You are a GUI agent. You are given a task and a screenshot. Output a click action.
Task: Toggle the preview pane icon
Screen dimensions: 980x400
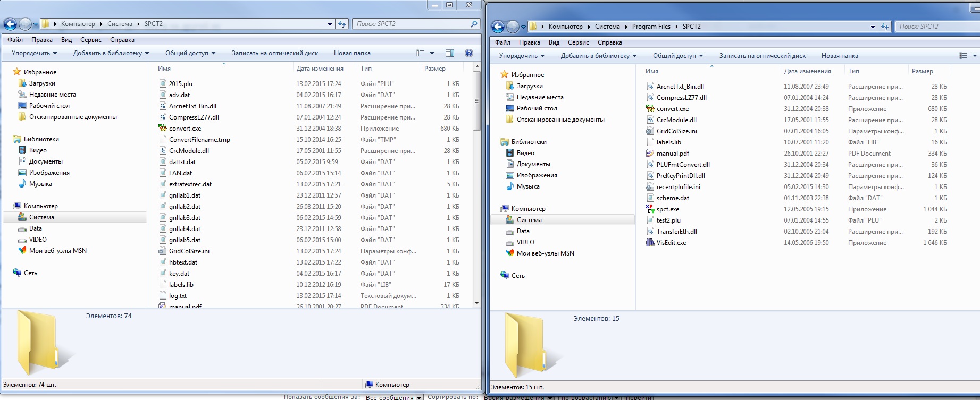tap(449, 53)
